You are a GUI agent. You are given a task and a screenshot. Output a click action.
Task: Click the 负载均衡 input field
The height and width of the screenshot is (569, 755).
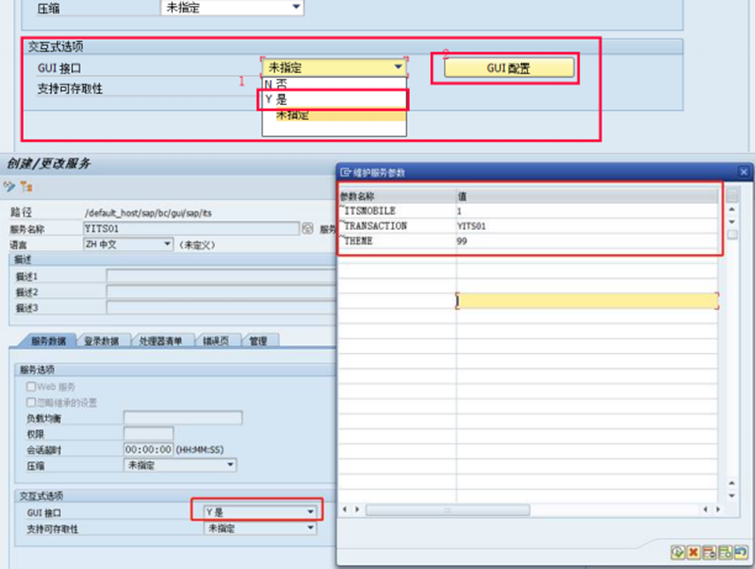tap(183, 417)
